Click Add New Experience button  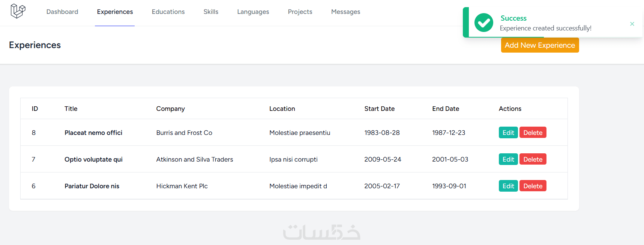point(539,45)
